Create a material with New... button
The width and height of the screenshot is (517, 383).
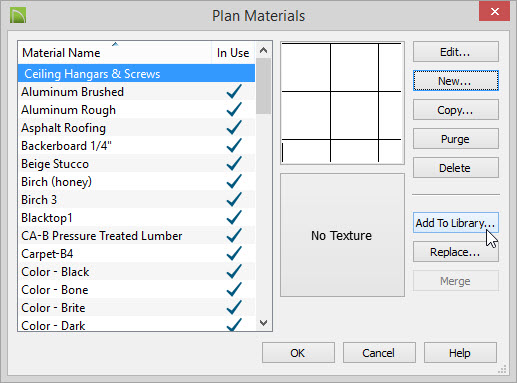point(456,81)
